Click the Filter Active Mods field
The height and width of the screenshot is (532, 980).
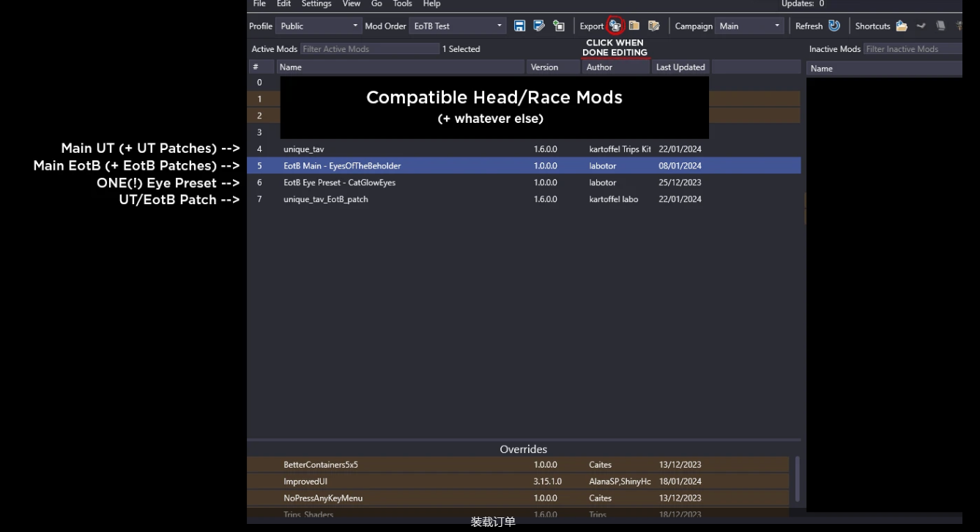tap(369, 49)
